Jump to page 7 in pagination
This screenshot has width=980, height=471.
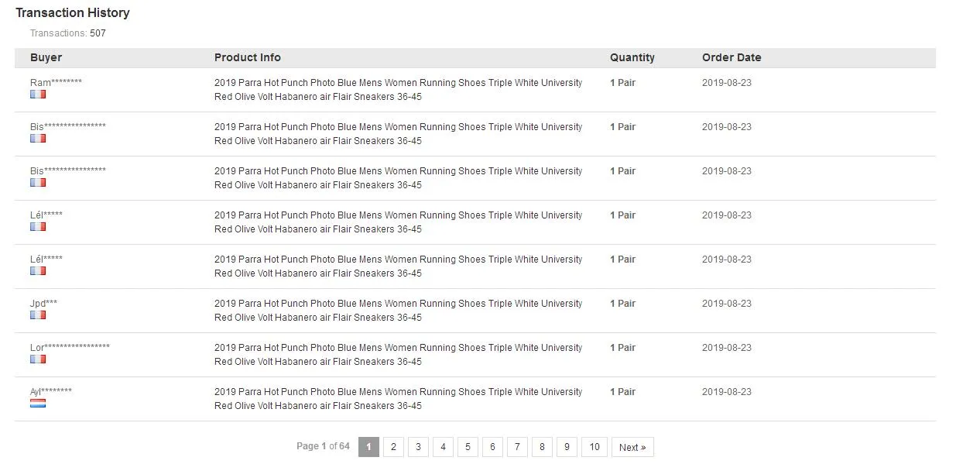point(517,447)
